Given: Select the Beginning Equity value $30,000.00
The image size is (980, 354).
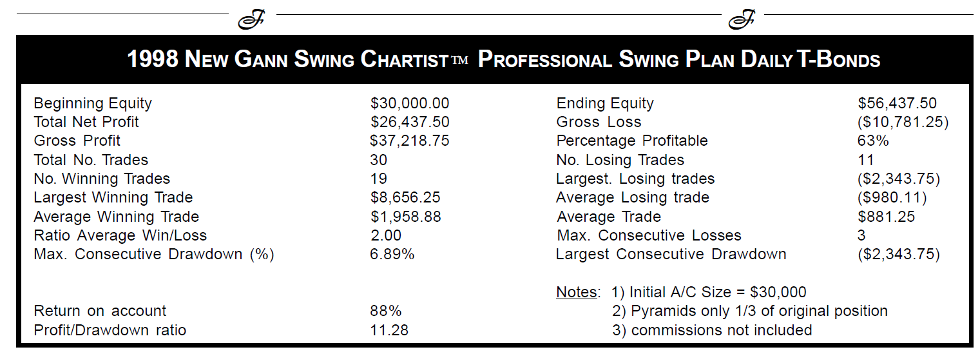Looking at the screenshot, I should coord(410,103).
